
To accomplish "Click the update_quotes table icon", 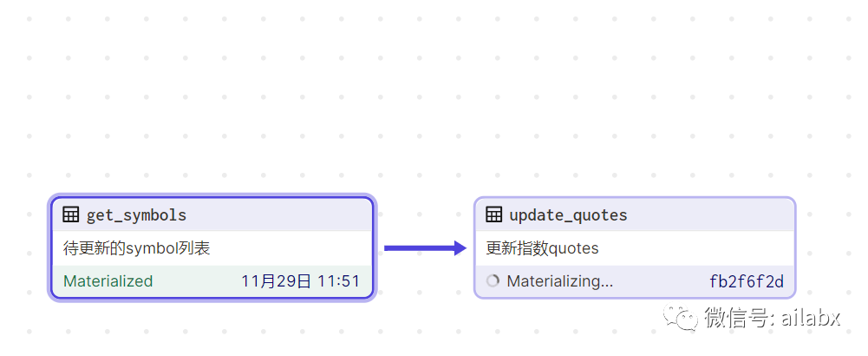I will click(x=494, y=214).
